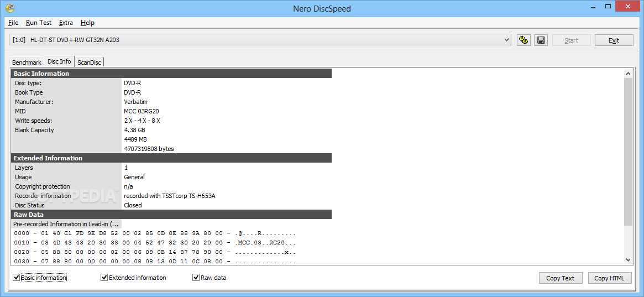Close the Nero DiscSpeed window
644x297 pixels.
tap(627, 6)
